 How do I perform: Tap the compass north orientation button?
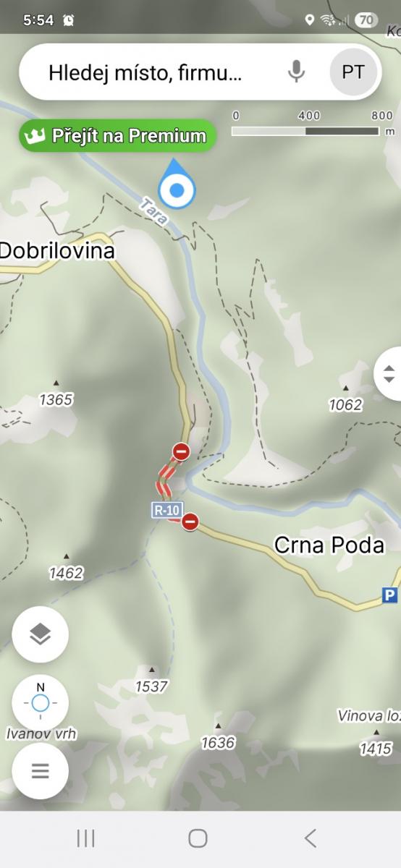41,702
